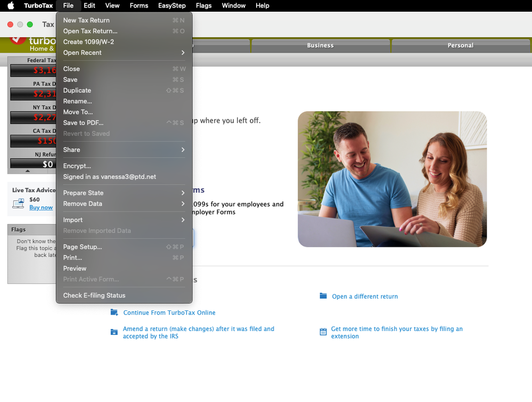This screenshot has height=402, width=532.
Task: Click the calendar icon next to filing an extension
Action: 323,332
